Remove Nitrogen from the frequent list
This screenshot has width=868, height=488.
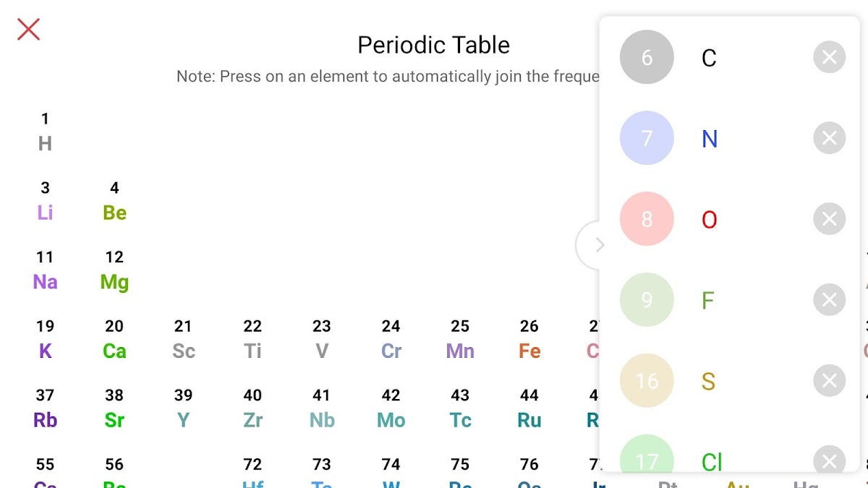coord(829,138)
